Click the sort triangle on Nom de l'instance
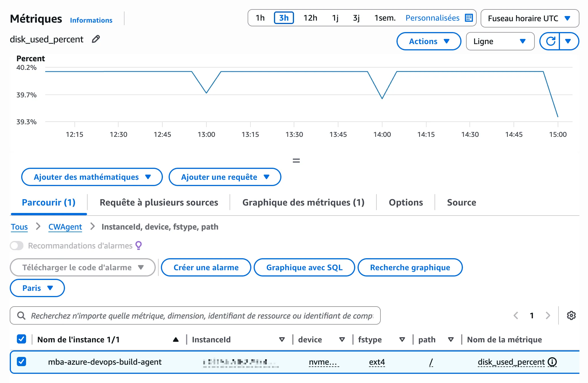Screen dimensions: 588x383 click(x=176, y=339)
